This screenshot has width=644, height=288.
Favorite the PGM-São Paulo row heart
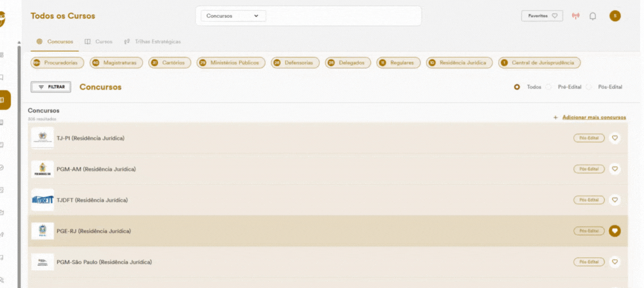(615, 262)
